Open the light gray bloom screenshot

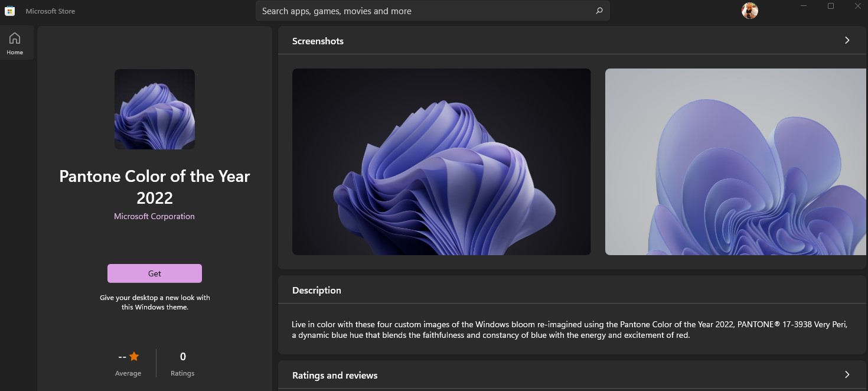click(735, 162)
